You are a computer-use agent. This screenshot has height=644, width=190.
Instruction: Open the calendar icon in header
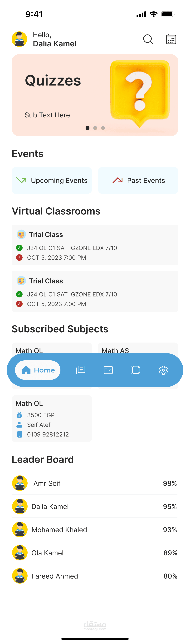pyautogui.click(x=171, y=39)
